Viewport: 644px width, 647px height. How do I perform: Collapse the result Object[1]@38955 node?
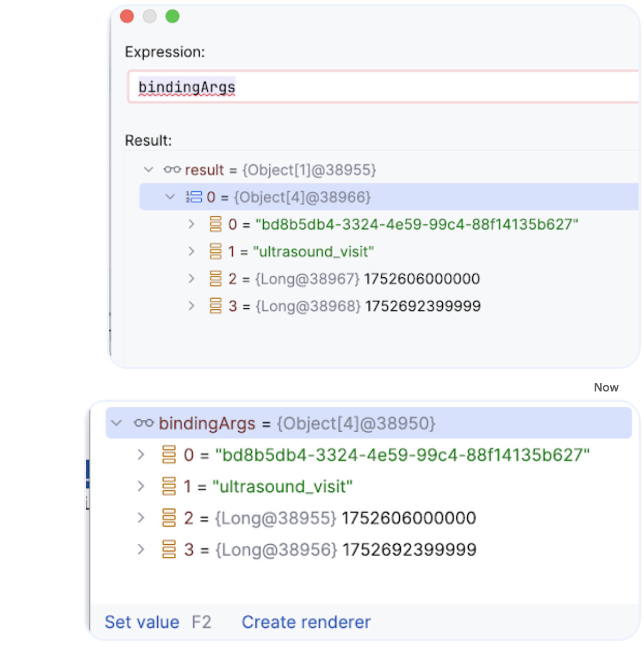point(148,170)
